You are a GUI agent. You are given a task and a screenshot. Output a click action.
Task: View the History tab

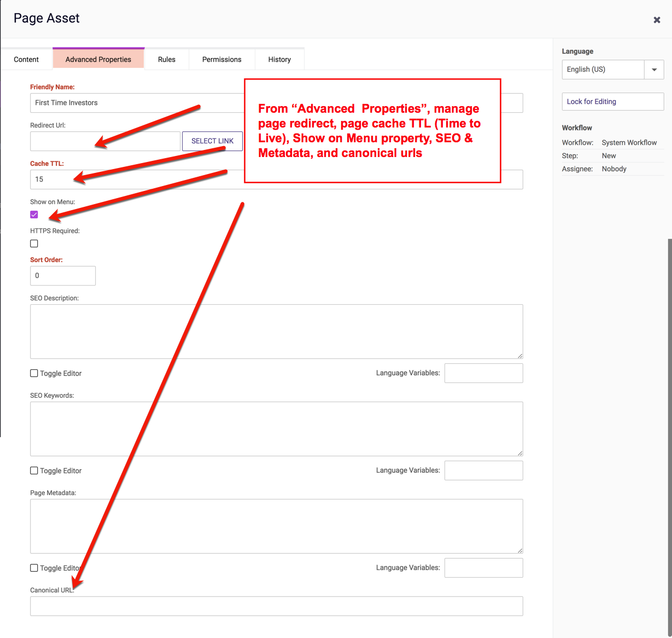279,60
